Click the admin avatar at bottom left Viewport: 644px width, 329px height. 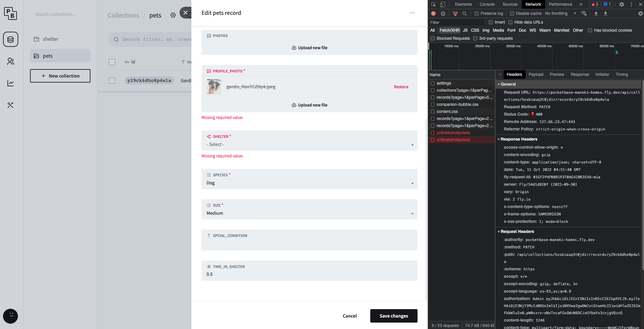pyautogui.click(x=10, y=316)
